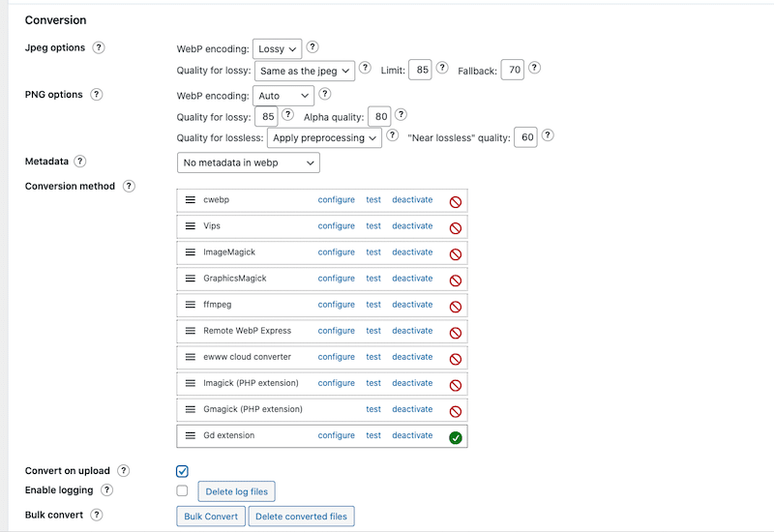Open help icon next to Conversion method

[129, 186]
